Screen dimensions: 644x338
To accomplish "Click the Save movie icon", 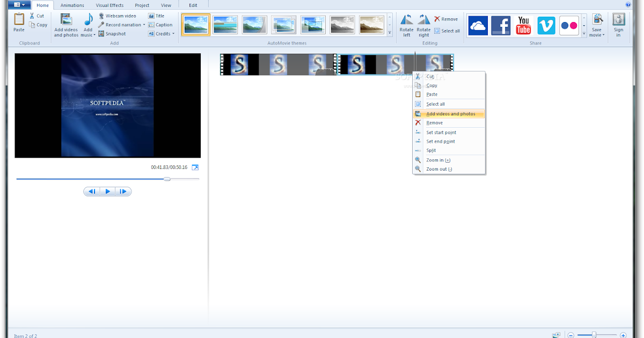I will pos(597,19).
